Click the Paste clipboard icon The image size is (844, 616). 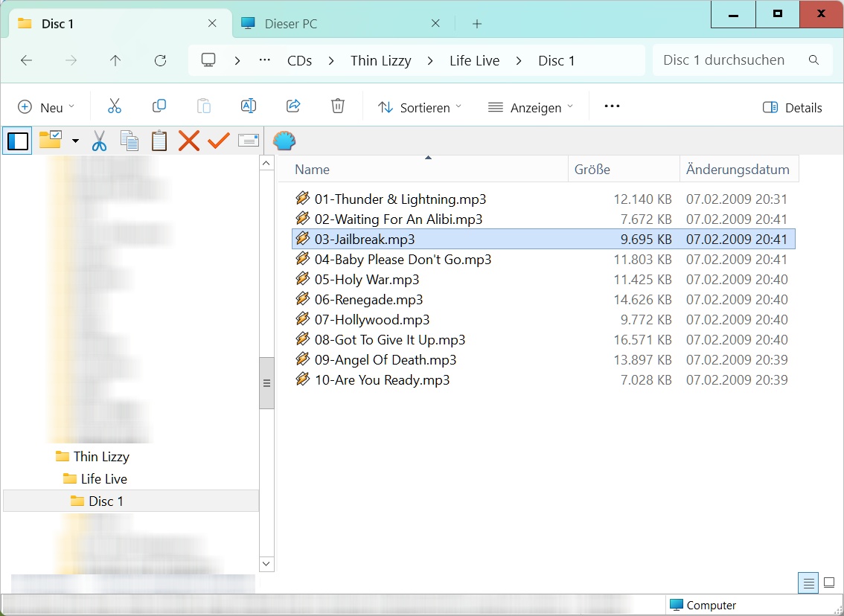pos(159,141)
